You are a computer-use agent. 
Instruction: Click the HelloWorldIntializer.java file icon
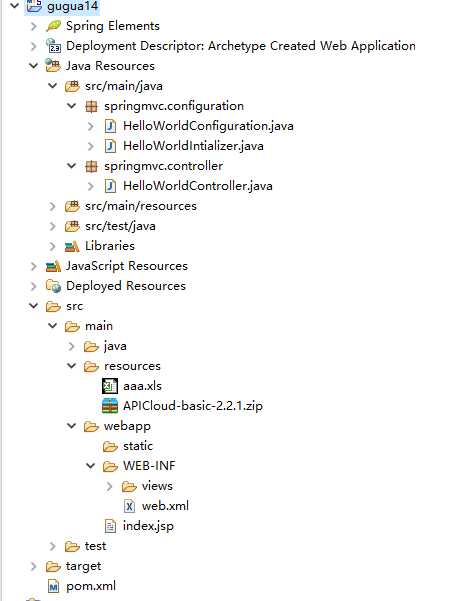[110, 146]
